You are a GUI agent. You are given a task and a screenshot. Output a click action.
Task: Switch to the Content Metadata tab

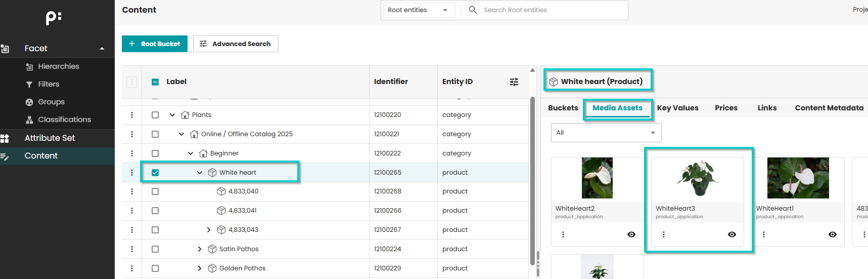(829, 108)
